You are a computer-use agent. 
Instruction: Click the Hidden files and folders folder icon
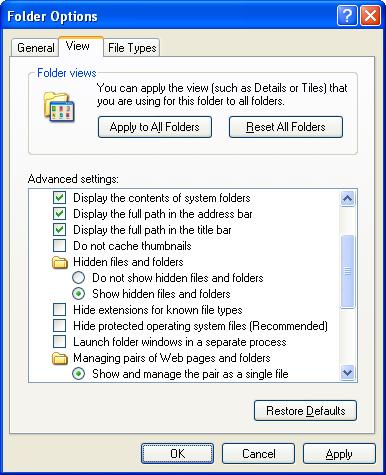(x=60, y=262)
